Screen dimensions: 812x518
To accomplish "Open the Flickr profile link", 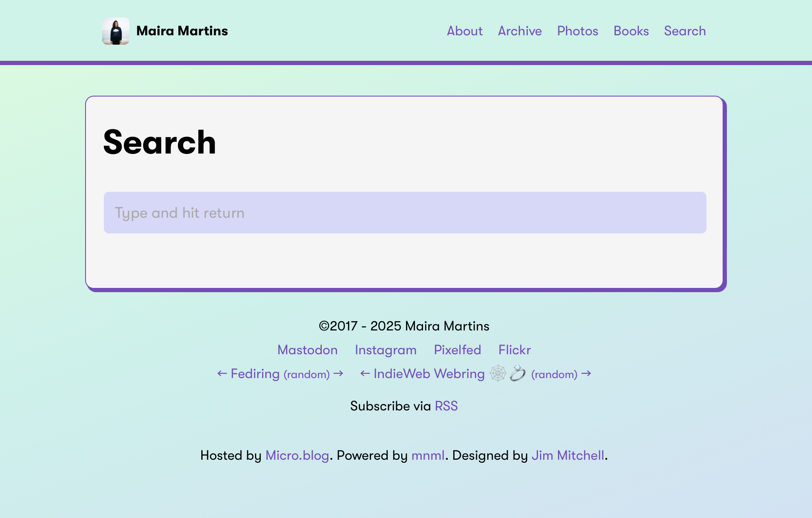I will 514,350.
